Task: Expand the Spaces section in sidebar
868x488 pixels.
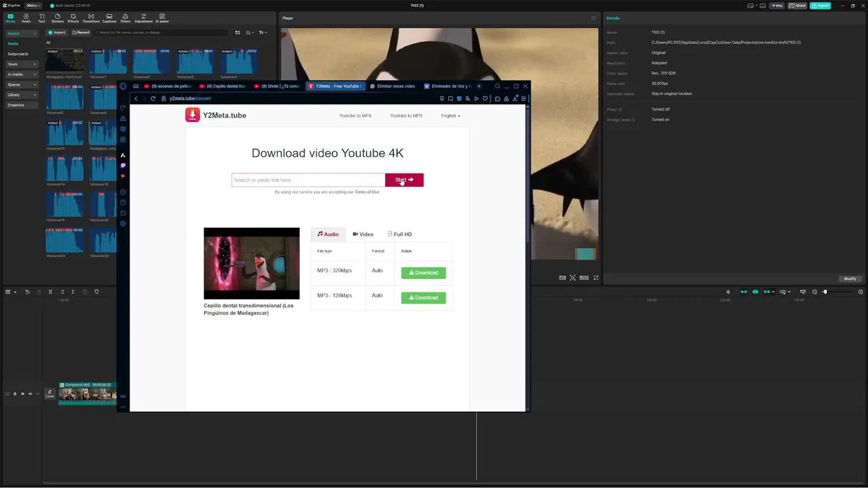Action: click(22, 85)
